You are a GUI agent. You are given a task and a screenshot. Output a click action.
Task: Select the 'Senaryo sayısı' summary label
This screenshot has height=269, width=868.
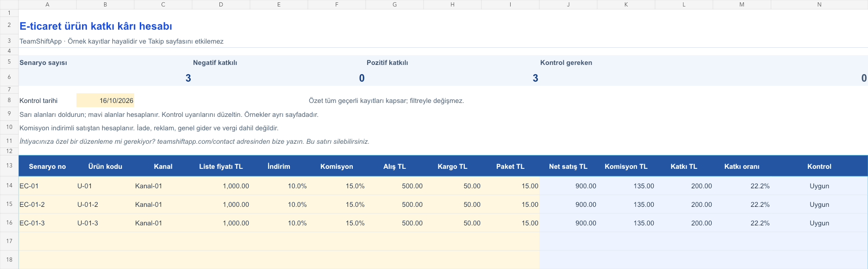tap(43, 63)
